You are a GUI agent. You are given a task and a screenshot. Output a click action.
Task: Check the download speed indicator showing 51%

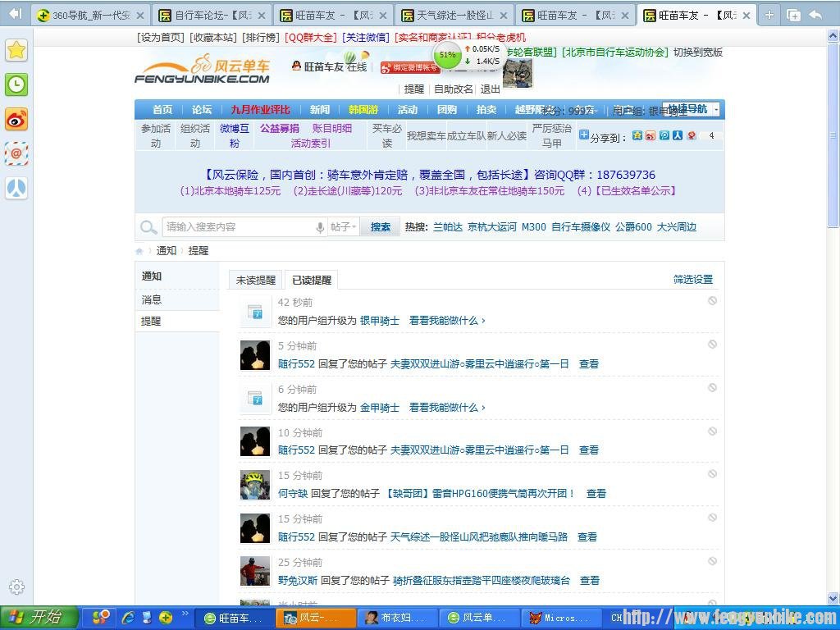447,57
